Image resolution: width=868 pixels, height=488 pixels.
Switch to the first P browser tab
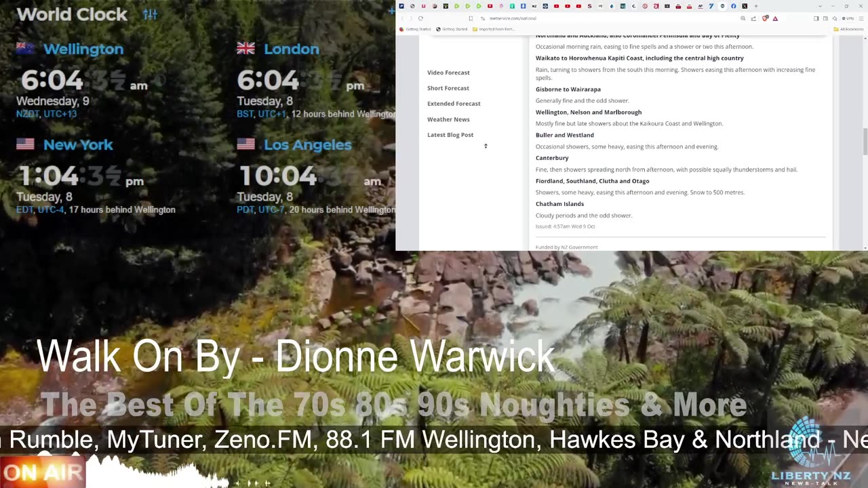401,6
